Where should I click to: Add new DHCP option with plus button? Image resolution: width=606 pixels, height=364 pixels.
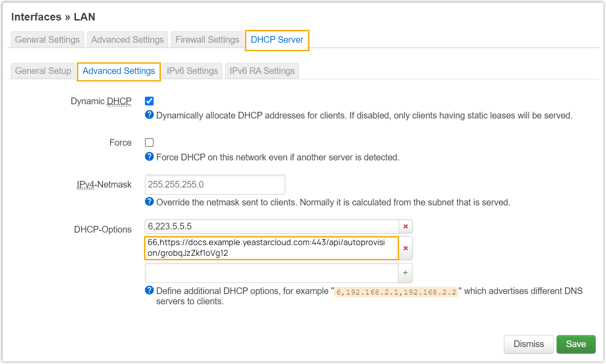click(405, 273)
